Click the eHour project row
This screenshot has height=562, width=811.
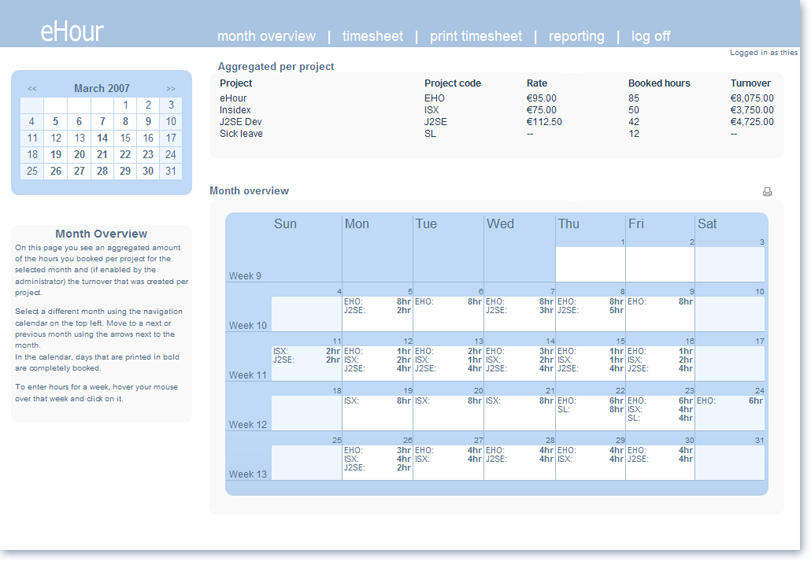497,98
